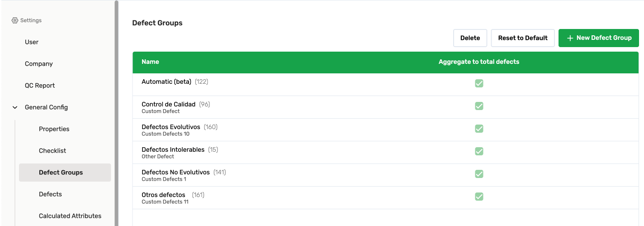Open the Defects sidebar item

50,194
